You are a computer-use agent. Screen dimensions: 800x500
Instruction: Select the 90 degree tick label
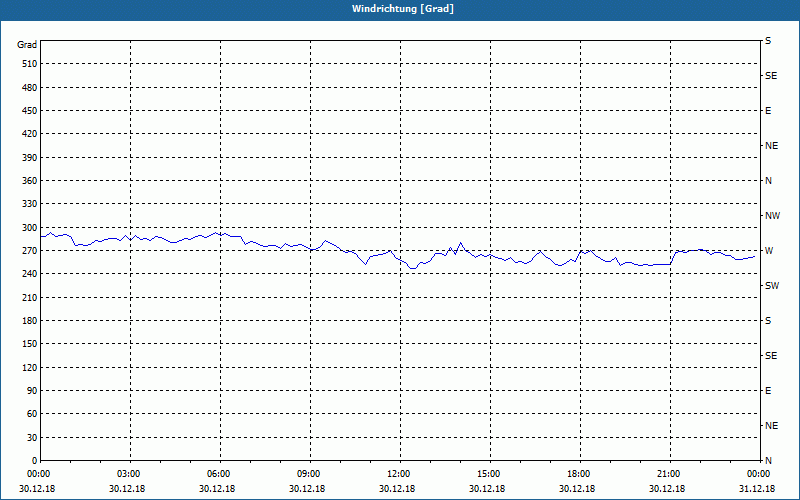point(32,391)
